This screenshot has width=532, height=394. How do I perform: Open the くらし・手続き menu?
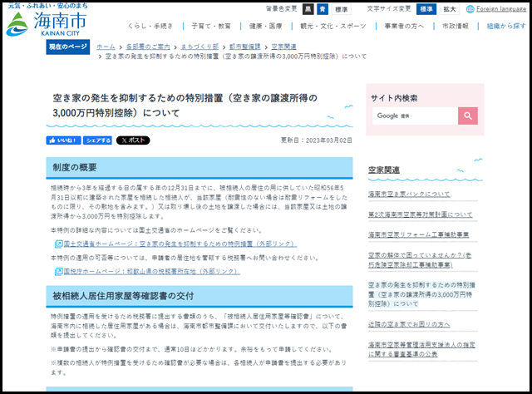150,26
